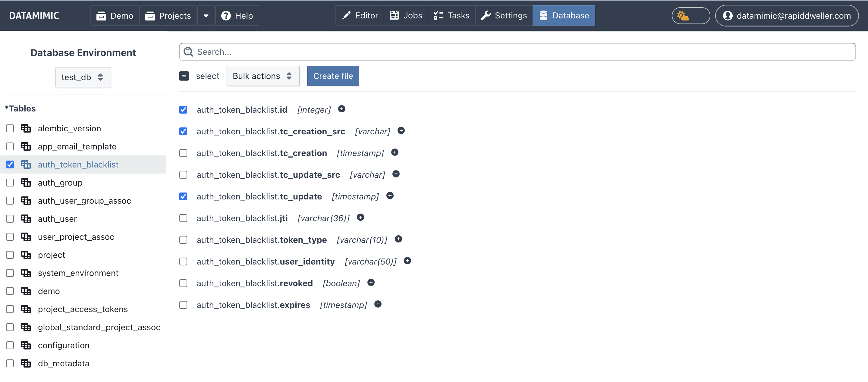
Task: Click the plus icon beside tc_update_src column
Action: [396, 174]
